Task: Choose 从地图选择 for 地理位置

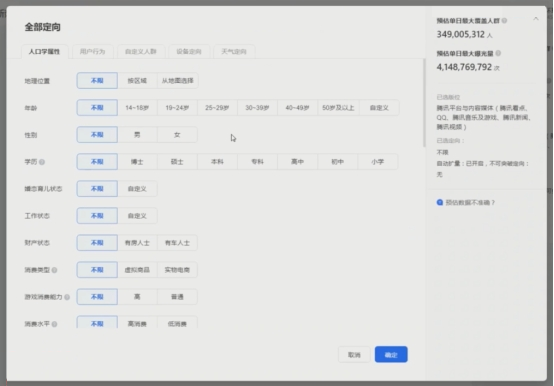Action: coord(177,81)
